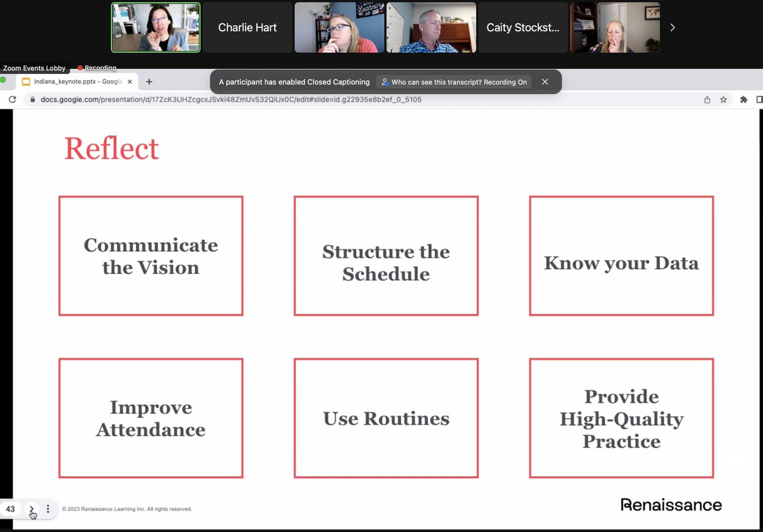
Task: Select Charlie Hart's video tile
Action: 247,27
